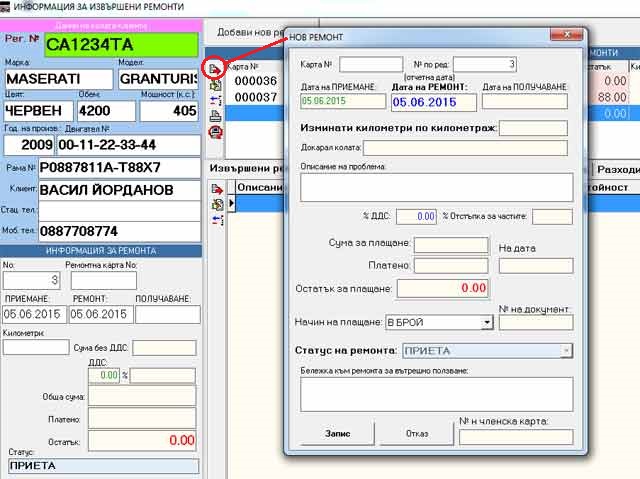The width and height of the screenshot is (640, 479).
Task: Click Дата на ПРИЕМАНЕ field in dialog
Action: click(343, 101)
